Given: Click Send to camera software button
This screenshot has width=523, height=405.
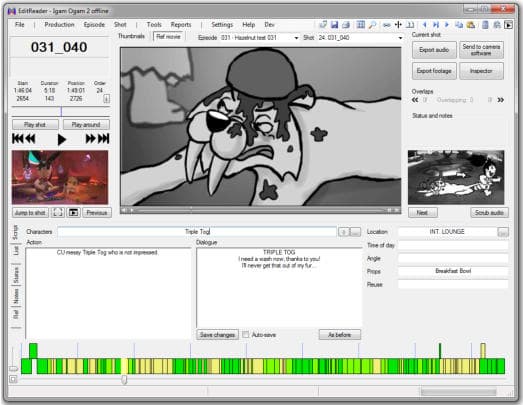Looking at the screenshot, I should pos(481,50).
